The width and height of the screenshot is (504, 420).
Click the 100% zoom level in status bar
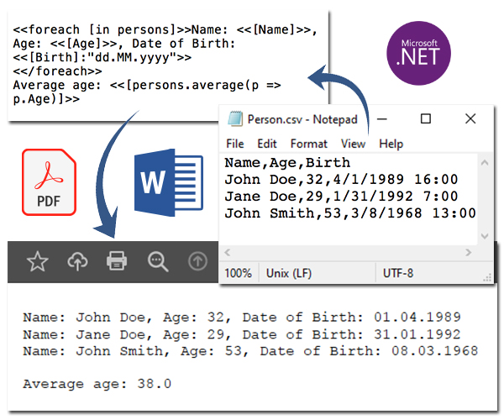[x=238, y=273]
